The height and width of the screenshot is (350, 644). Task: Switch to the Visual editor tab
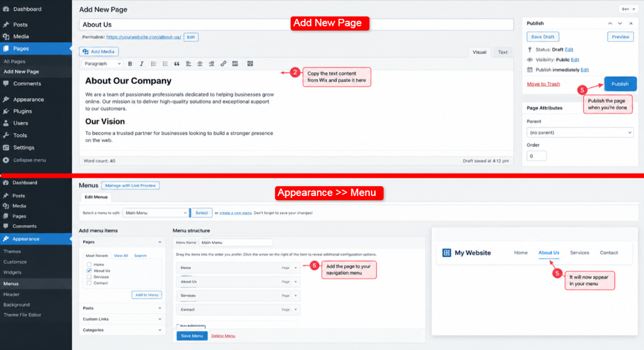[x=479, y=52]
